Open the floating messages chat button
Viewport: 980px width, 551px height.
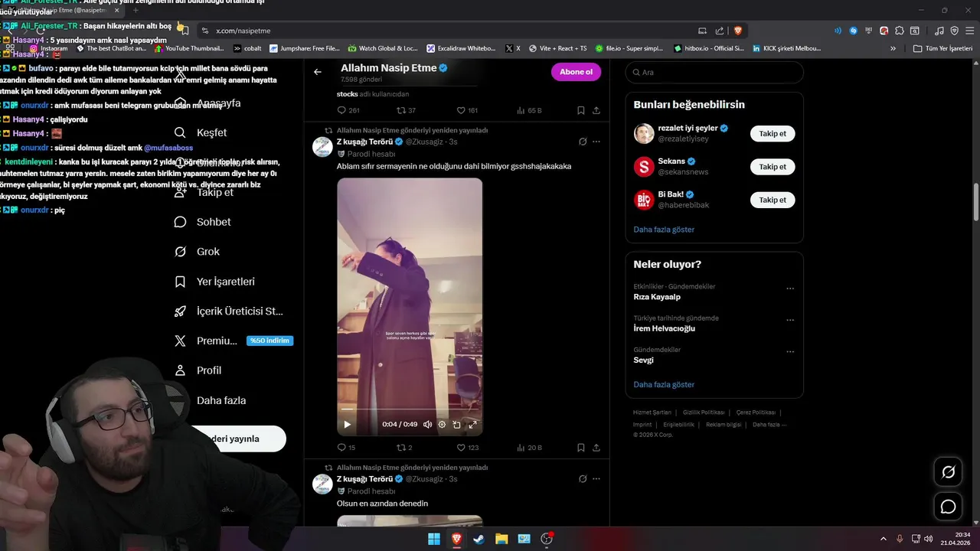coord(948,507)
